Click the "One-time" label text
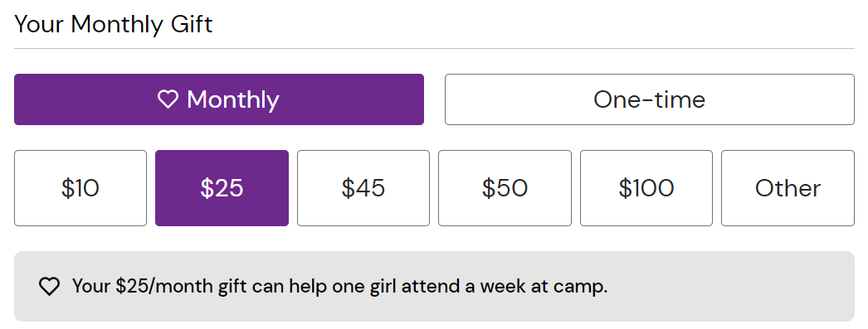The width and height of the screenshot is (868, 329). tap(649, 100)
